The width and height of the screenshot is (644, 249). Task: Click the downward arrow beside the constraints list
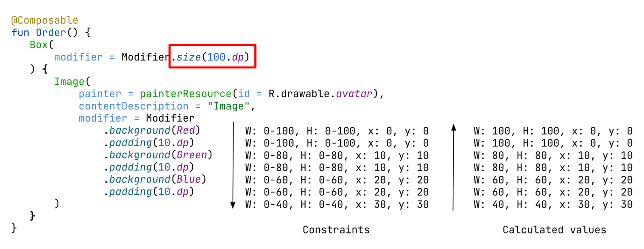coord(233,166)
